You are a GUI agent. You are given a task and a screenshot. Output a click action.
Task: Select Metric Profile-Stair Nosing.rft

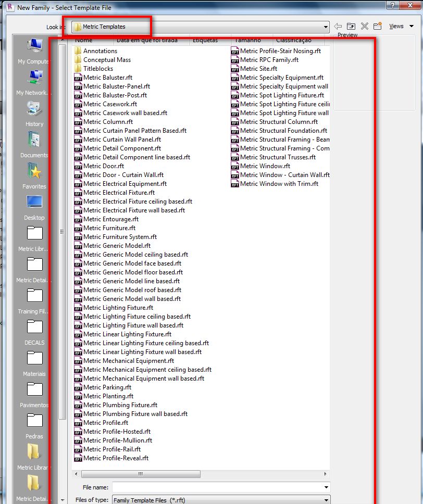(276, 51)
